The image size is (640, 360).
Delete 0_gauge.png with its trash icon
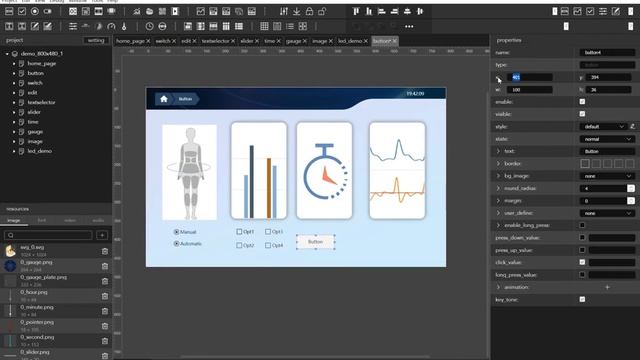click(x=105, y=266)
